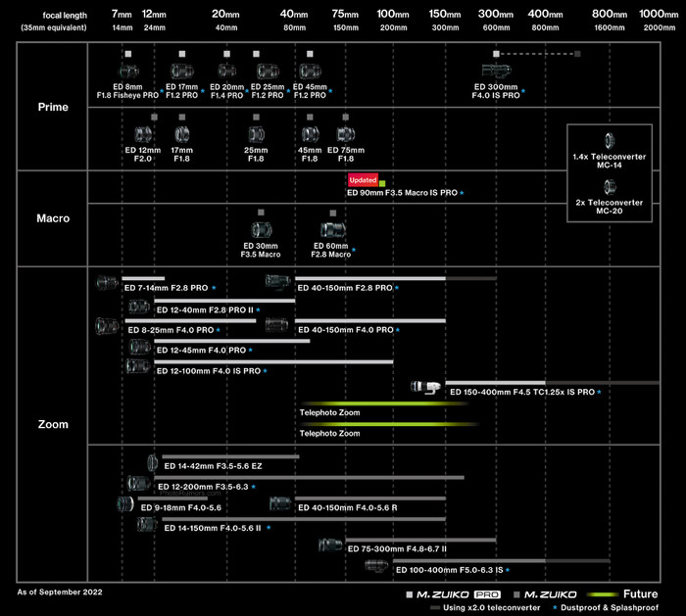Click the 7mm focal length header
The image size is (686, 616).
(x=122, y=14)
